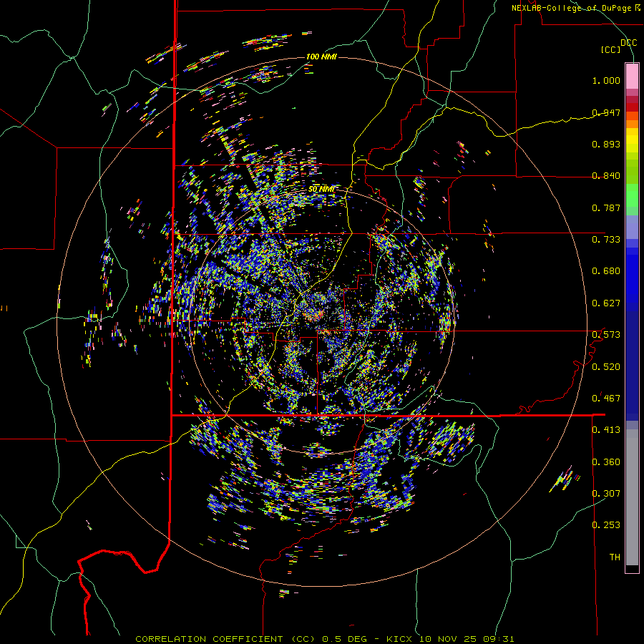The width and height of the screenshot is (644, 644).
Task: Select the 0.573 scale value
Action: (606, 335)
